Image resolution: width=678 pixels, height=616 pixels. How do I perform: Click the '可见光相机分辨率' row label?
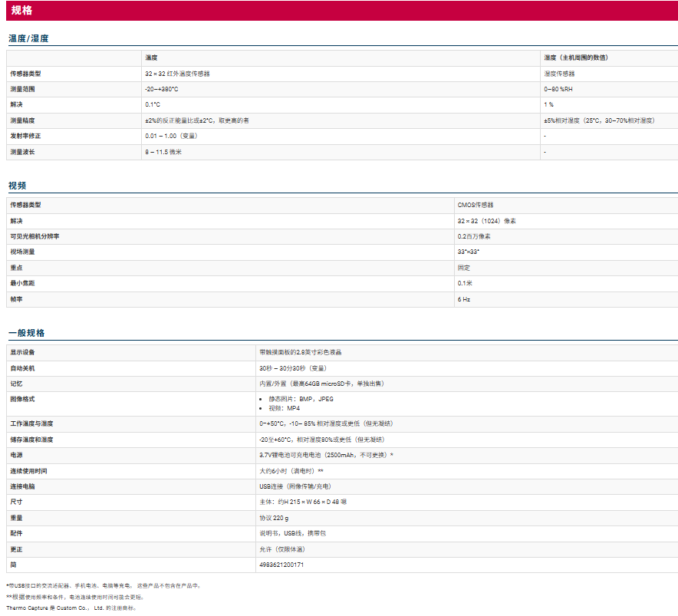(x=35, y=236)
